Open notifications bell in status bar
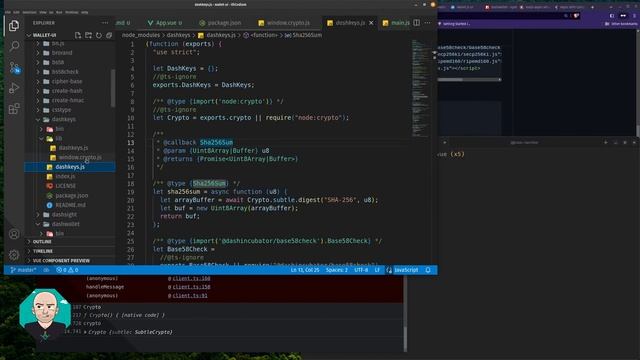The image size is (640, 360). click(428, 270)
